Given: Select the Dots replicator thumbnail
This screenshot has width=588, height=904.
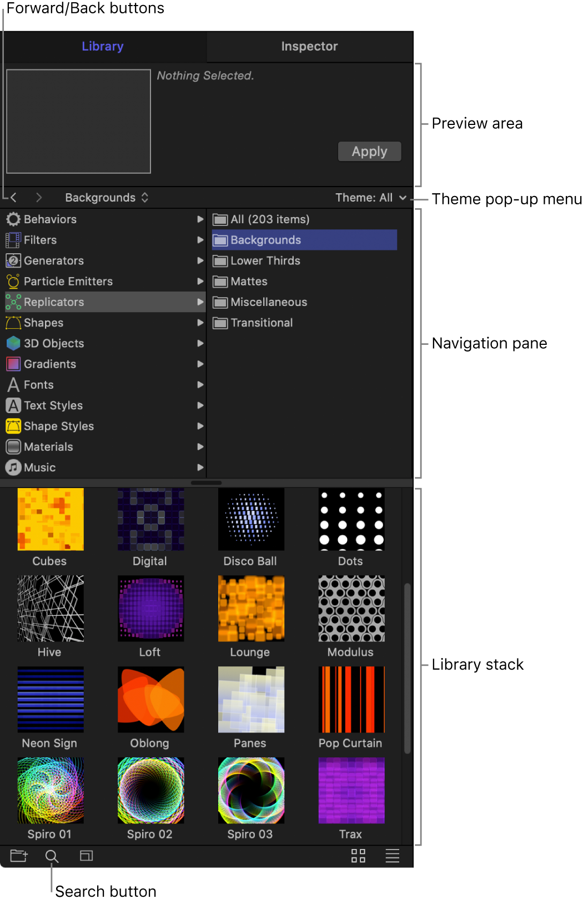Looking at the screenshot, I should (351, 519).
